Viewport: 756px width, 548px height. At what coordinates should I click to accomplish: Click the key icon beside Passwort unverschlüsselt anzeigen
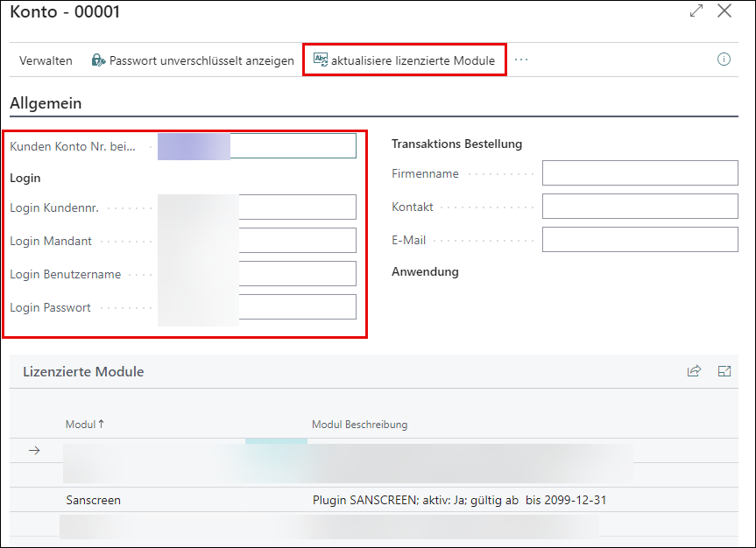tap(98, 60)
